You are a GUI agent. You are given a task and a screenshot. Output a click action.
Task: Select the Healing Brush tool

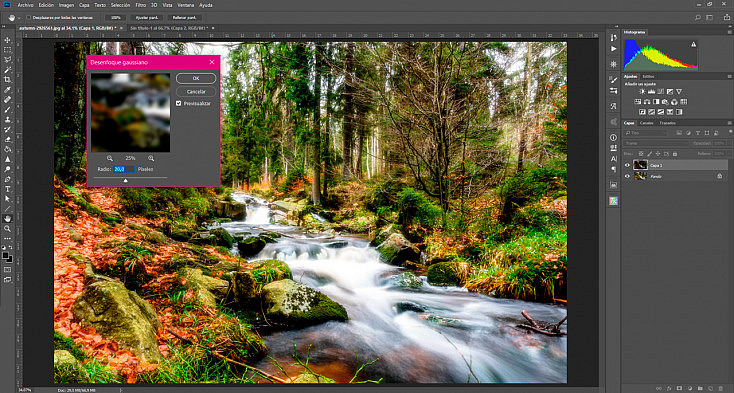tap(7, 99)
